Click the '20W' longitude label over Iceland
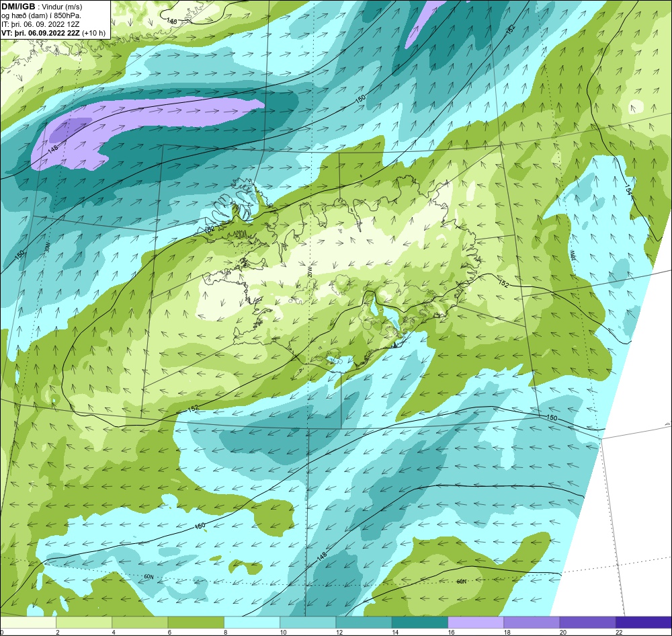 coord(310,272)
